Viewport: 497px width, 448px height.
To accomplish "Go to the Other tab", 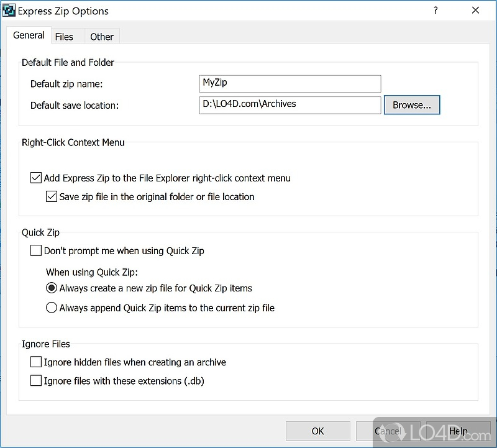I will click(x=102, y=37).
